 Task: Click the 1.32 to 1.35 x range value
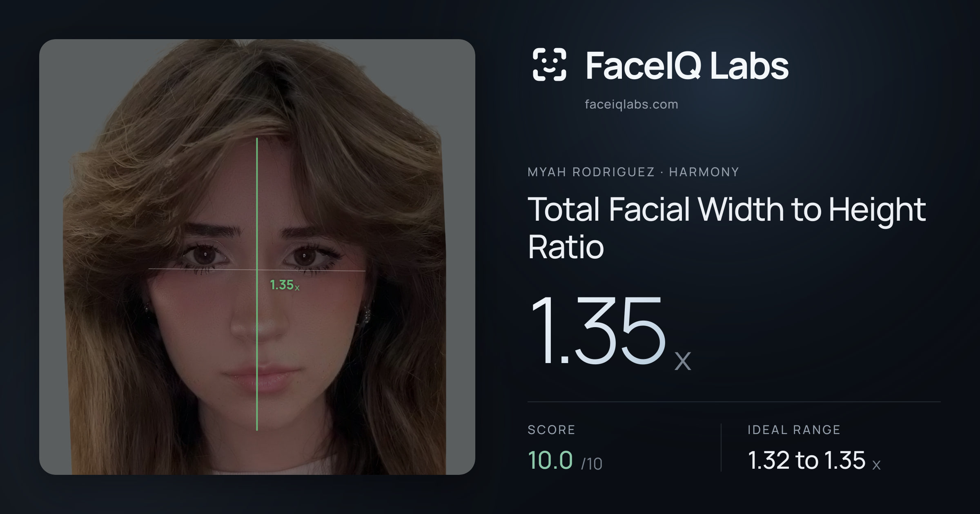tap(814, 461)
